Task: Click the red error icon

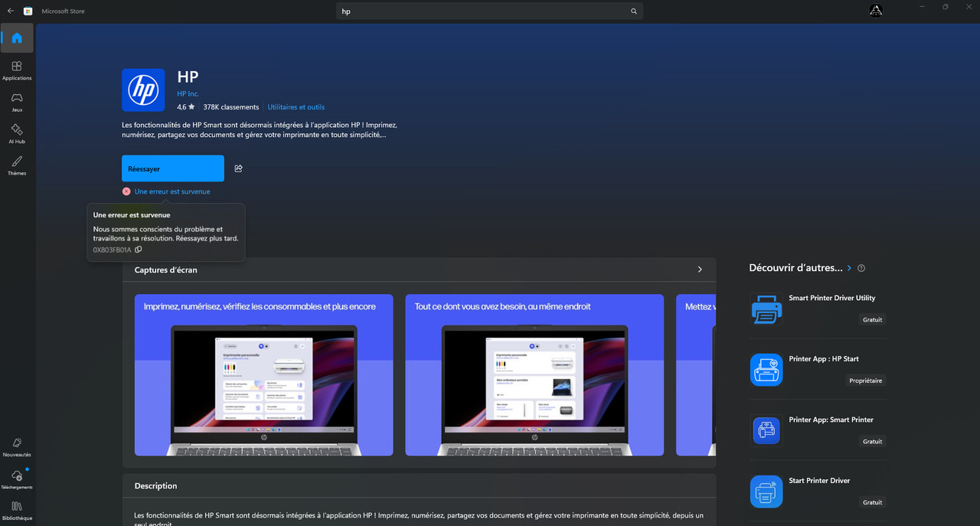Action: click(126, 191)
